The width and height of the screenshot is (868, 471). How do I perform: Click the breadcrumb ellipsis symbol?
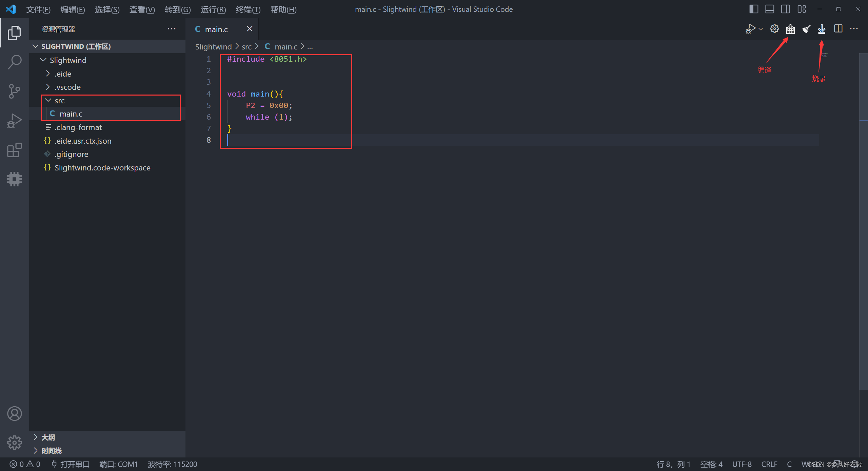click(x=310, y=47)
